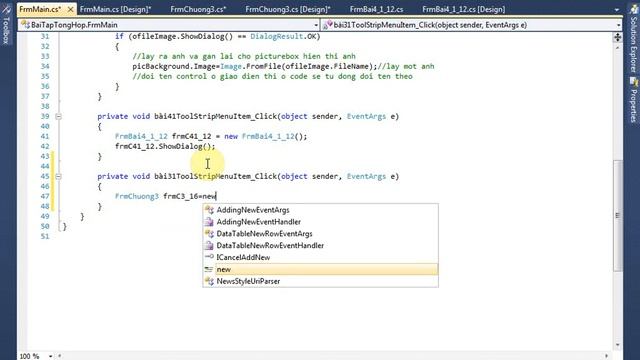Click the AddingNewEventHandler delegate icon
The image size is (640, 360).
(209, 222)
